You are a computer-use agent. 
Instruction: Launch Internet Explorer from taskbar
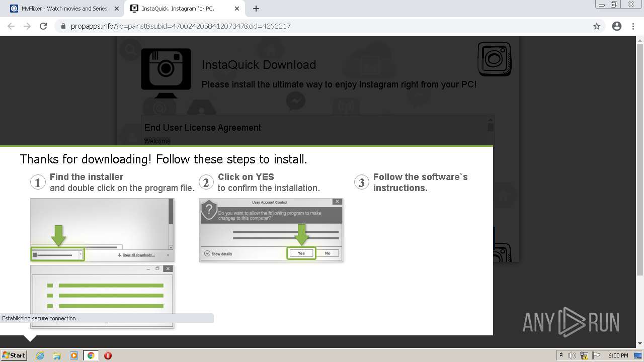pos(40,355)
